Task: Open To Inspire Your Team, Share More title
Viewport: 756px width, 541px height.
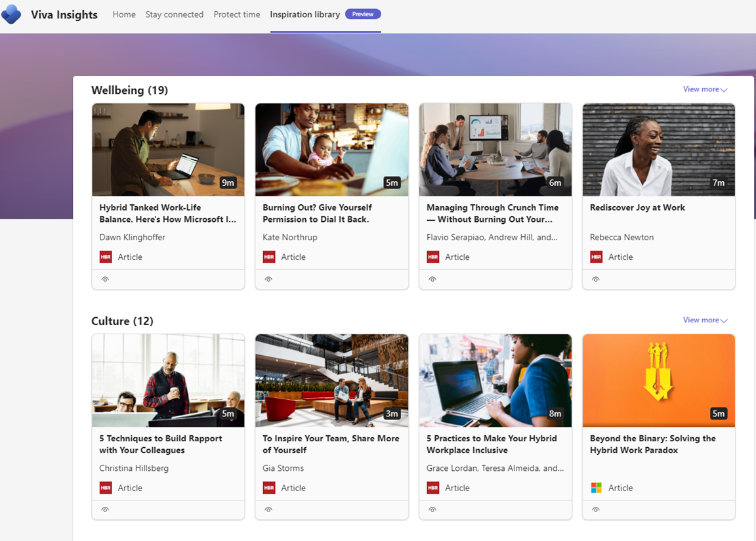Action: (331, 444)
